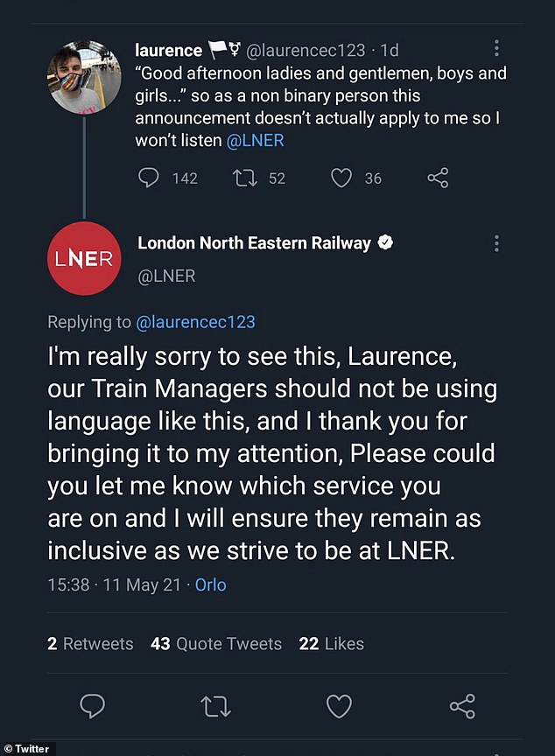The width and height of the screenshot is (555, 756).
Task: Share the LNER reply tweet
Action: click(x=461, y=706)
